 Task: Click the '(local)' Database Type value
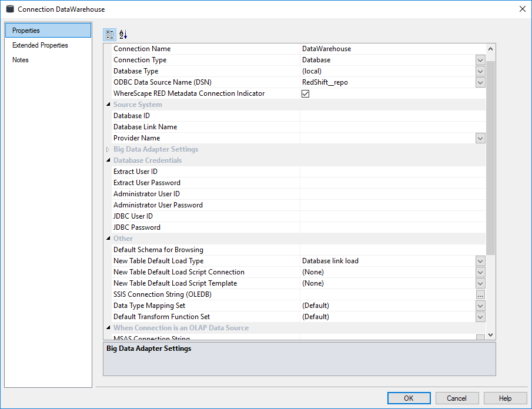(312, 71)
